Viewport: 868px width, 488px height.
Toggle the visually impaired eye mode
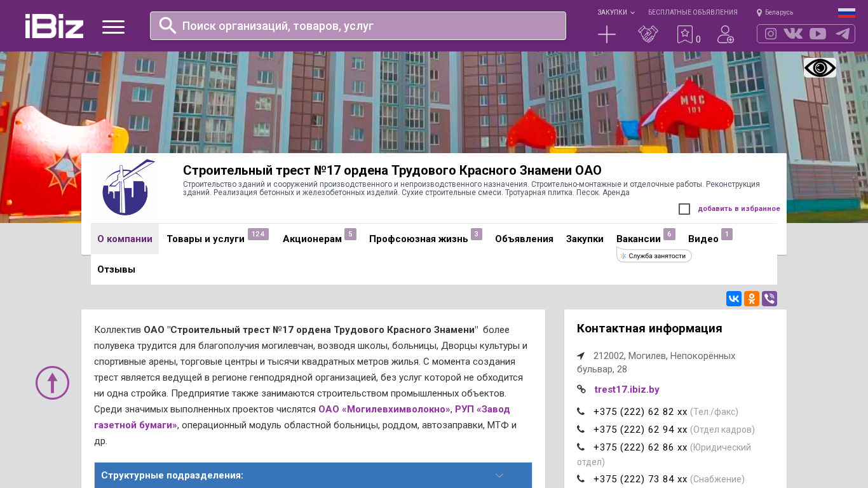(x=820, y=67)
